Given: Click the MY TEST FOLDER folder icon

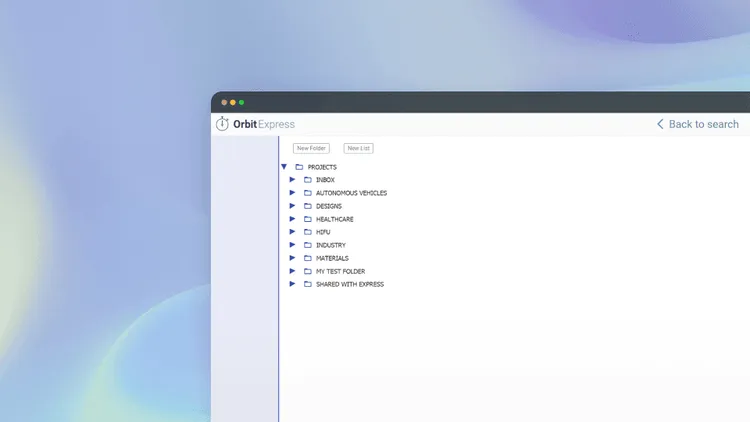Looking at the screenshot, I should coord(308,271).
